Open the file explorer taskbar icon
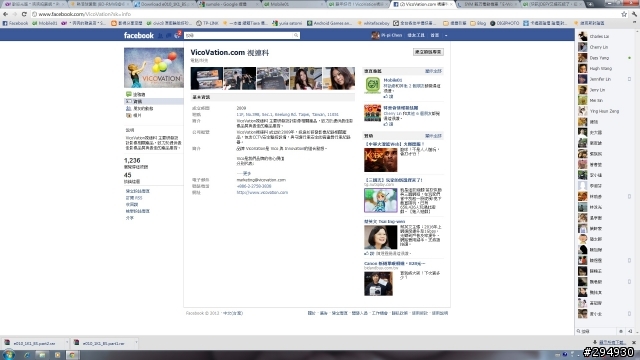 (x=42, y=355)
